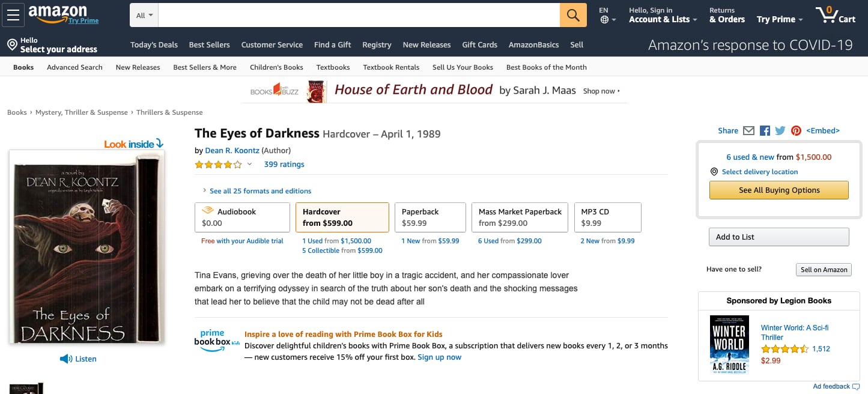Share on Twitter bird icon
The width and height of the screenshot is (868, 394).
click(x=780, y=130)
